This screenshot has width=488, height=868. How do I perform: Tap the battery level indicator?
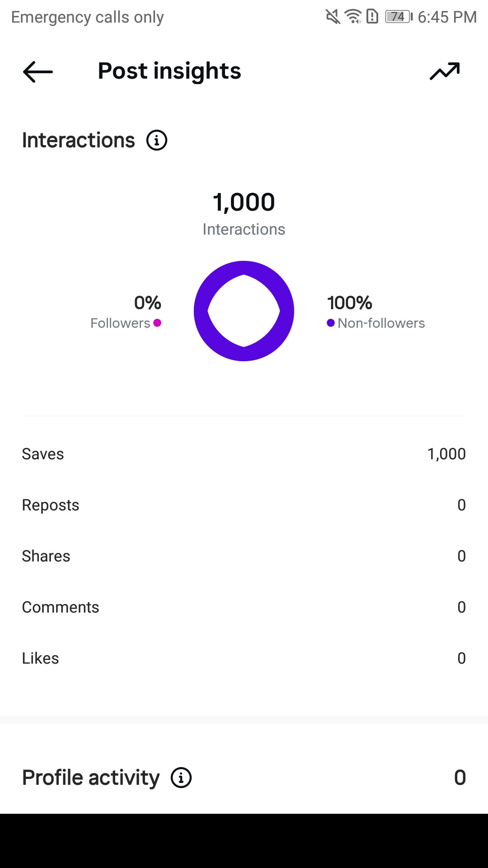[399, 17]
